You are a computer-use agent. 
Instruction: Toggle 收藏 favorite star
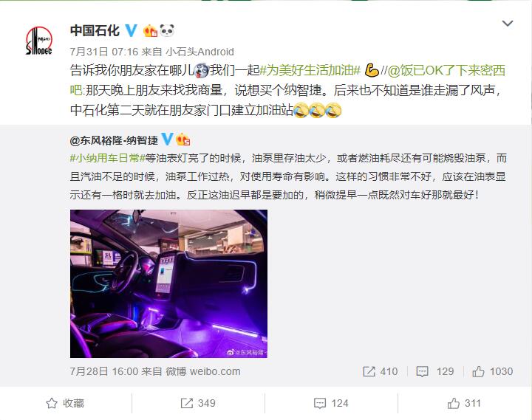(x=65, y=403)
